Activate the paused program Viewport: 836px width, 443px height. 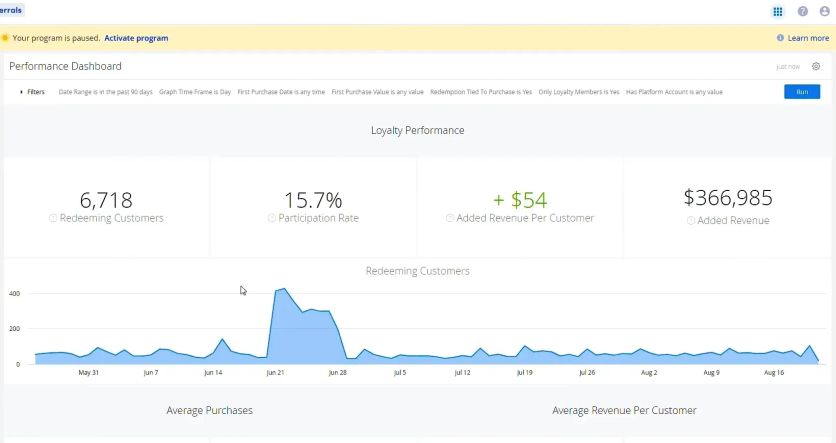136,38
